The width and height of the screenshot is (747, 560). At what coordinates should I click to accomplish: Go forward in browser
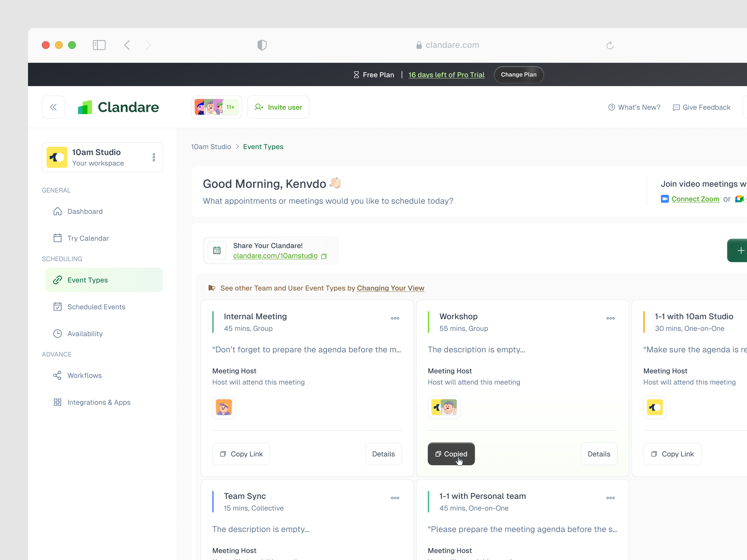[148, 45]
